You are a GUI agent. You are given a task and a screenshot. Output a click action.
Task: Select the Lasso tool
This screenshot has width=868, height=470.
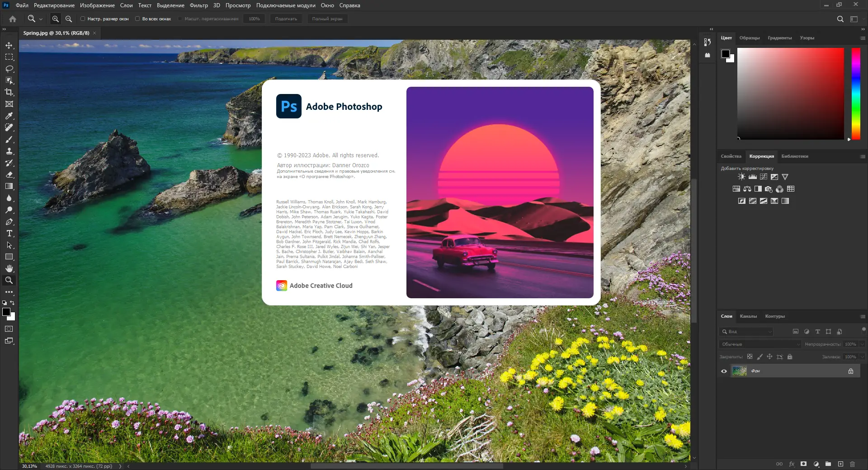pyautogui.click(x=9, y=69)
